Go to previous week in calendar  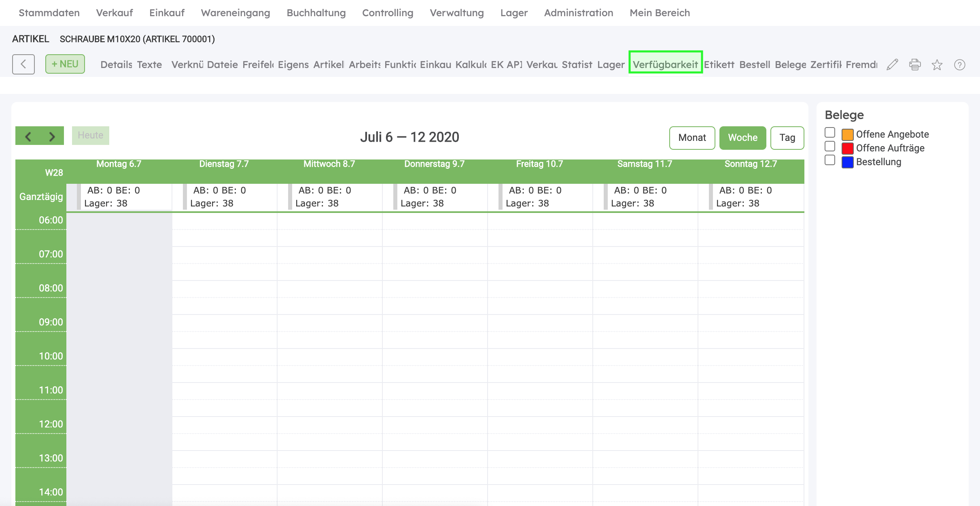pos(28,136)
